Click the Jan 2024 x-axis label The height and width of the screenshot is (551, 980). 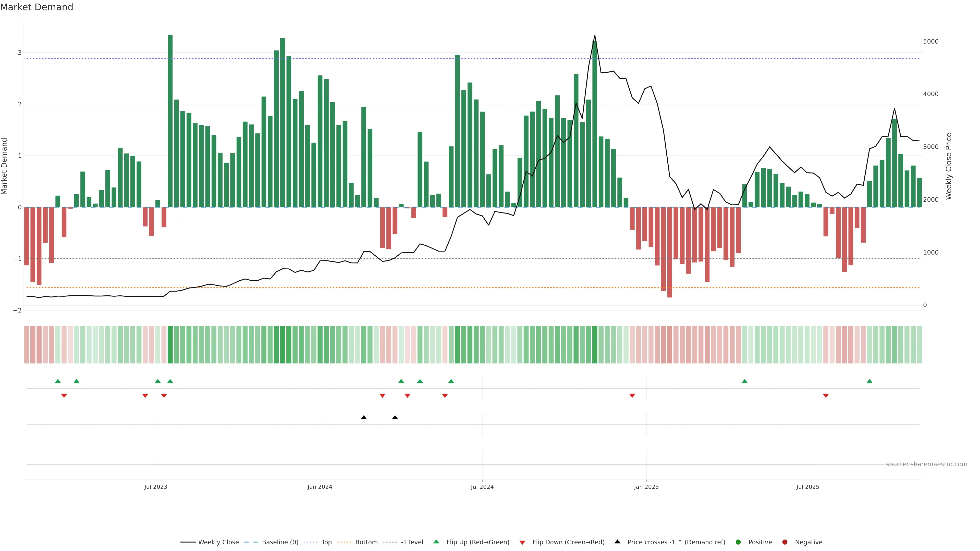click(320, 487)
